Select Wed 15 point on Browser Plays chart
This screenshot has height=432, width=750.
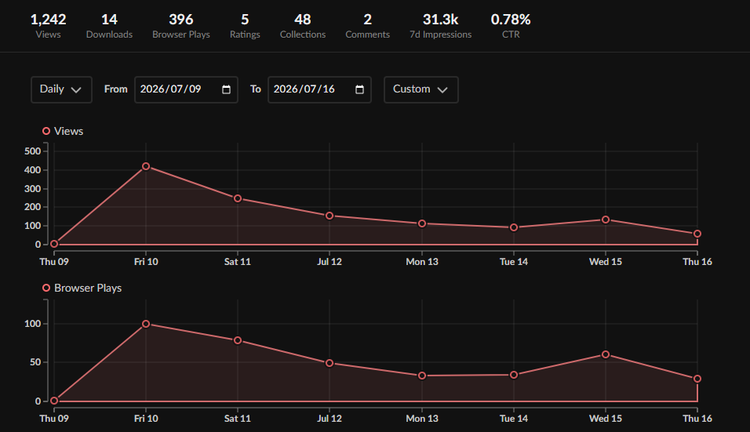606,354
